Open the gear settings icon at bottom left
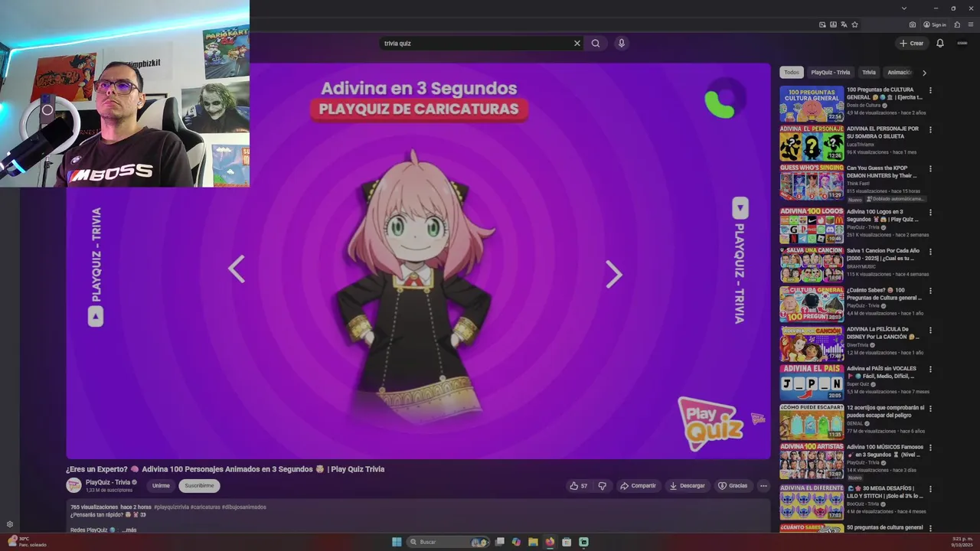 pos(10,524)
